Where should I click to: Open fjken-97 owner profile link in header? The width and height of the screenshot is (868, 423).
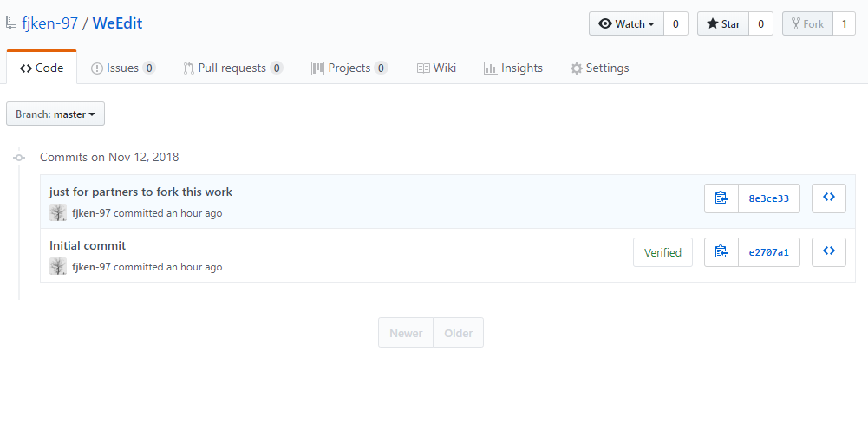click(x=49, y=23)
